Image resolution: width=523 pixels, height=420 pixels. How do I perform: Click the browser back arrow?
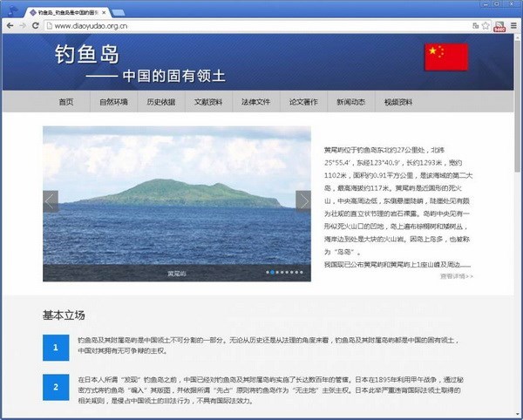[x=9, y=26]
